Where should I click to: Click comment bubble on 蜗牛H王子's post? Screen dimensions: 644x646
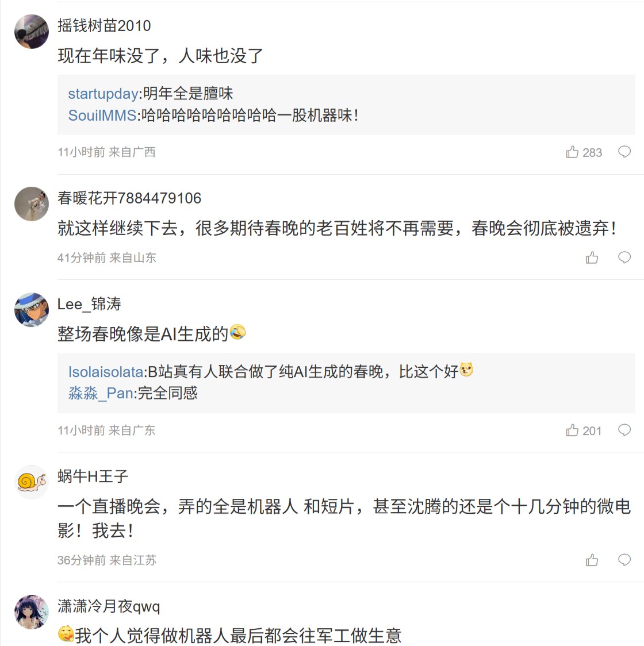(x=624, y=560)
